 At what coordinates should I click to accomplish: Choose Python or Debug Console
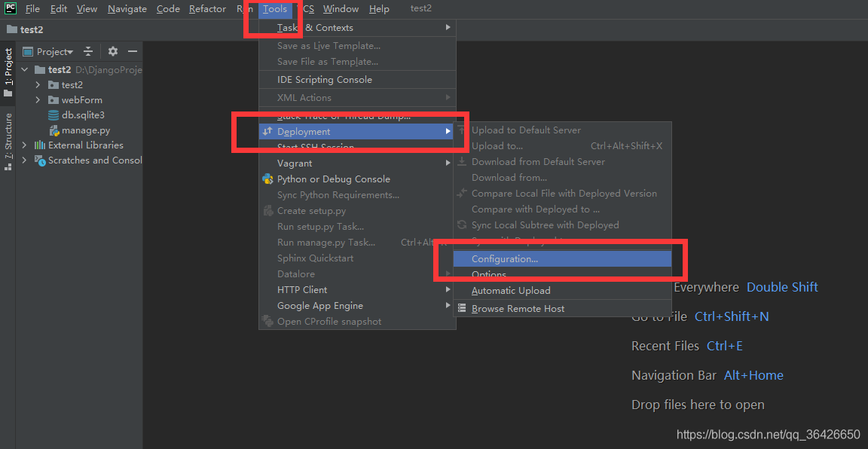pyautogui.click(x=357, y=179)
